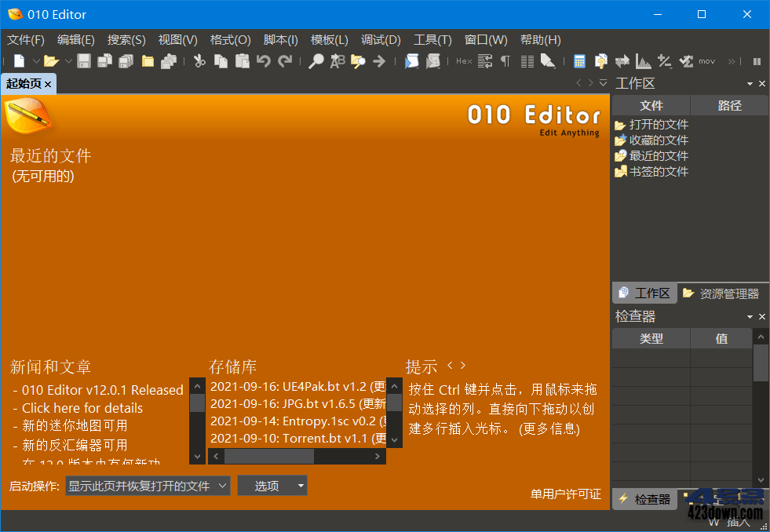Open 010 Editor v12.0.1 Released news item
770x532 pixels.
tap(101, 389)
